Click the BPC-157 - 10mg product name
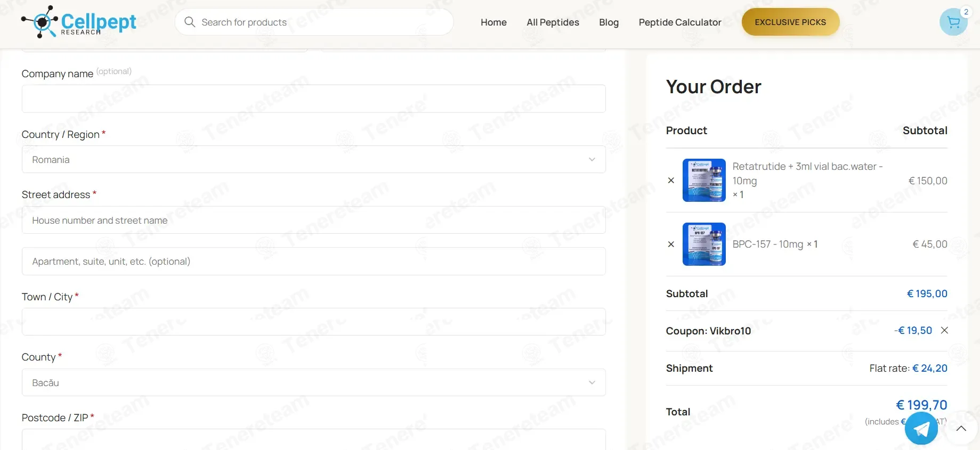The image size is (980, 450). tap(767, 244)
